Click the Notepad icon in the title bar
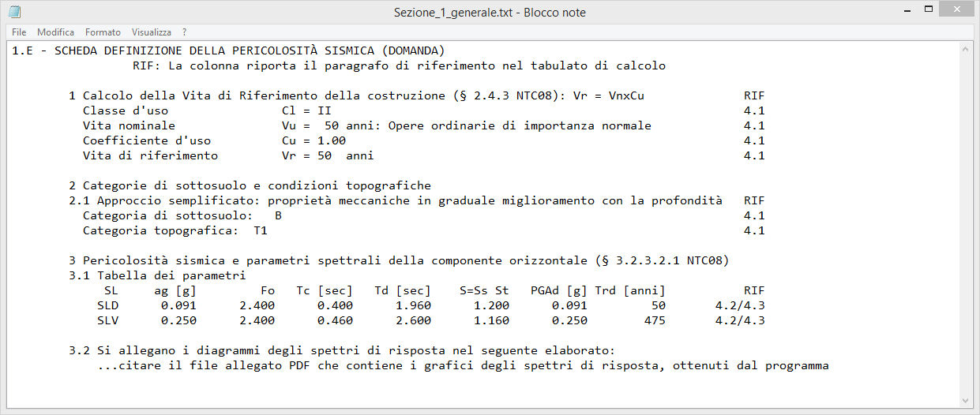Viewport: 980px width, 415px height. coord(15,12)
